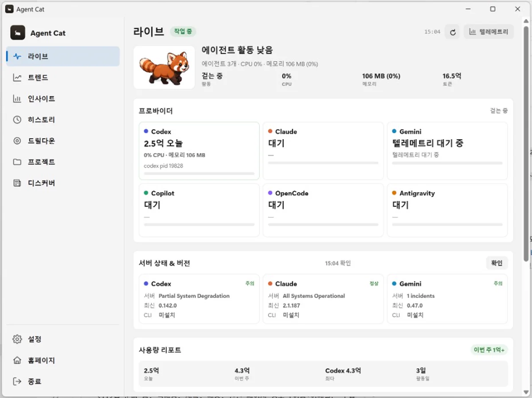Click the Codex 4.3억 usage stat

343,371
